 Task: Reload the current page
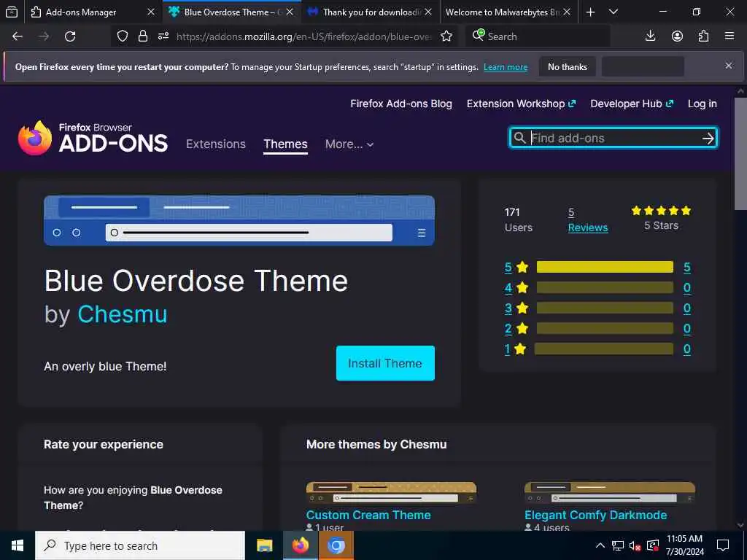[x=70, y=36]
